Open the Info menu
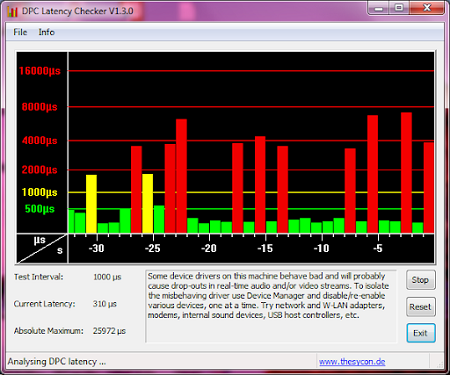 pos(46,32)
